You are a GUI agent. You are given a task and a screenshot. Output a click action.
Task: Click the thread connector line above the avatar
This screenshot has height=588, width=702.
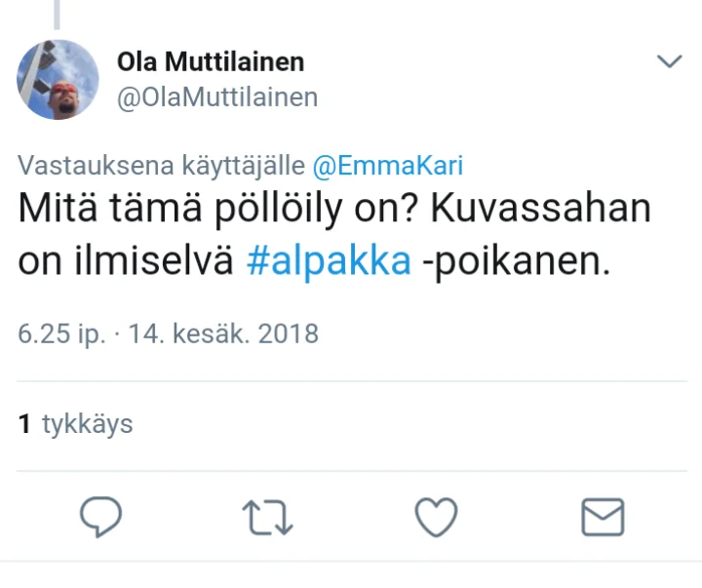click(x=57, y=14)
